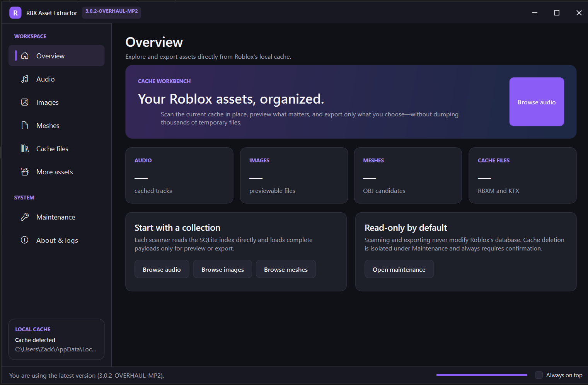Select the IMAGES previewable files card
Screen dimensions: 588x385
(294, 175)
